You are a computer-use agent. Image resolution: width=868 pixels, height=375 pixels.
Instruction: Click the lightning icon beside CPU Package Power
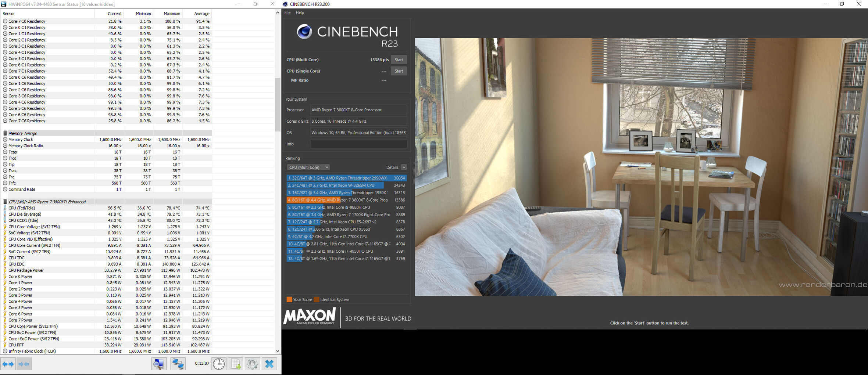[5, 270]
